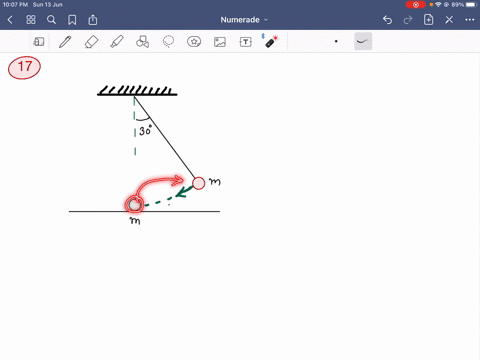
Task: Tap the 30° angle label
Action: point(146,130)
